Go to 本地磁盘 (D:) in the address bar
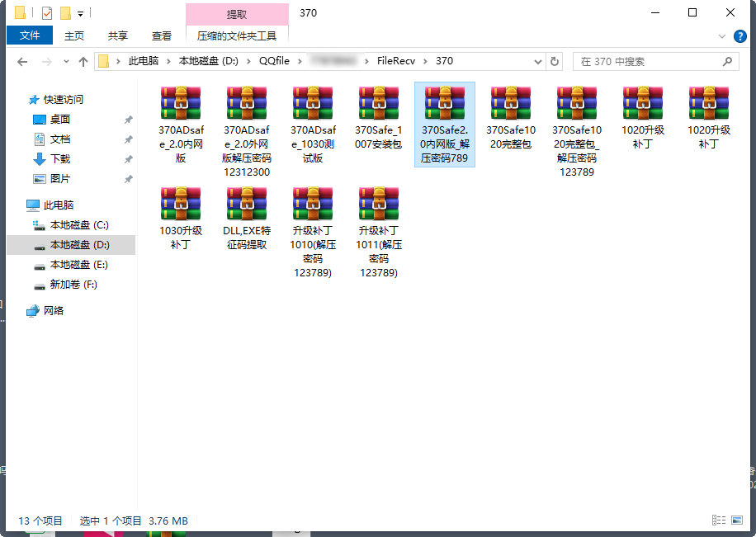 point(208,61)
